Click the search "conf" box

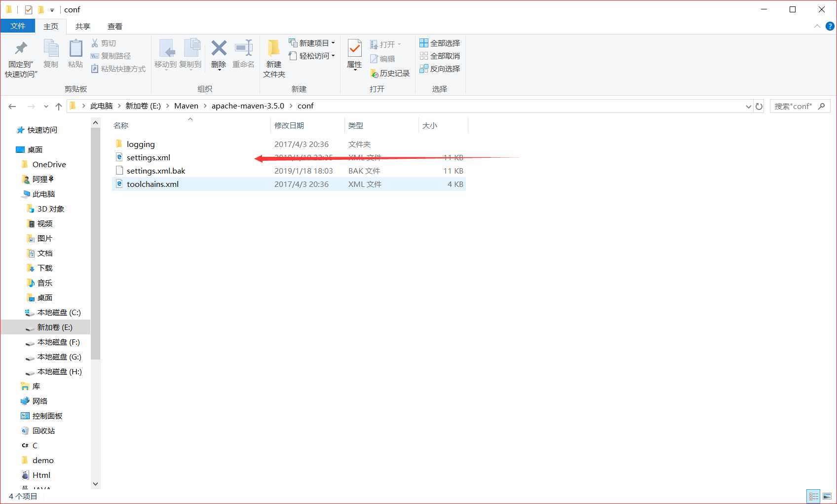click(x=799, y=106)
